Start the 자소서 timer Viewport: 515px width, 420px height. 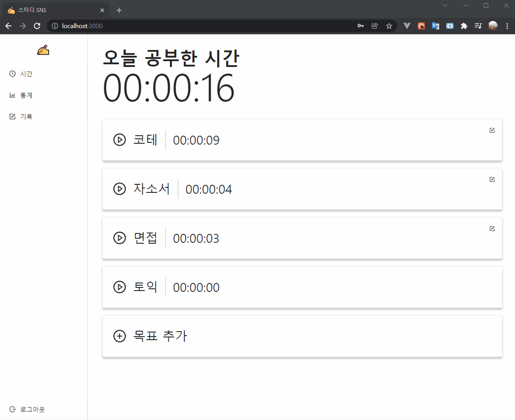pyautogui.click(x=119, y=189)
